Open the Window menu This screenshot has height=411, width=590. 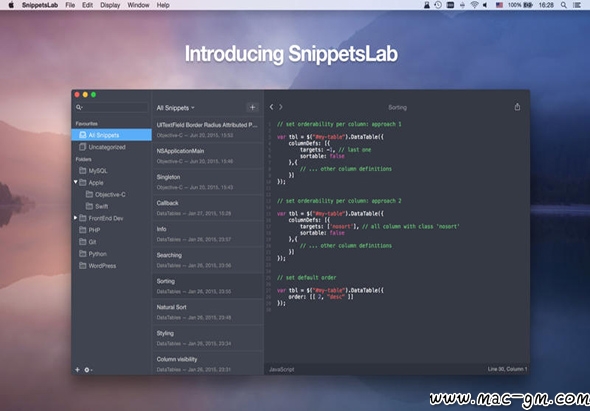pos(138,5)
